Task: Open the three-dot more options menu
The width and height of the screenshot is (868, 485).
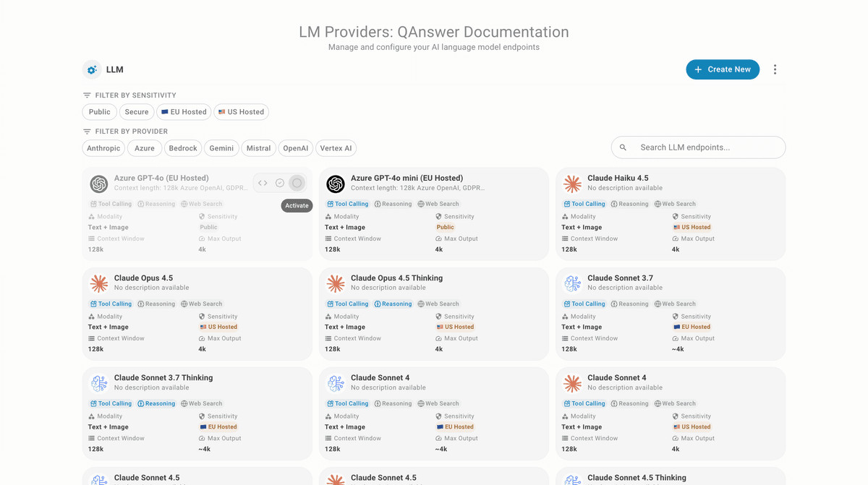Action: click(x=775, y=69)
